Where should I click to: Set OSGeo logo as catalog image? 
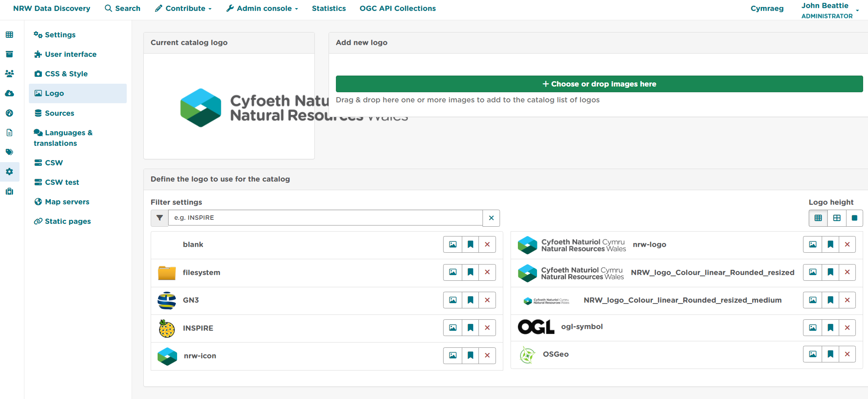click(x=813, y=354)
